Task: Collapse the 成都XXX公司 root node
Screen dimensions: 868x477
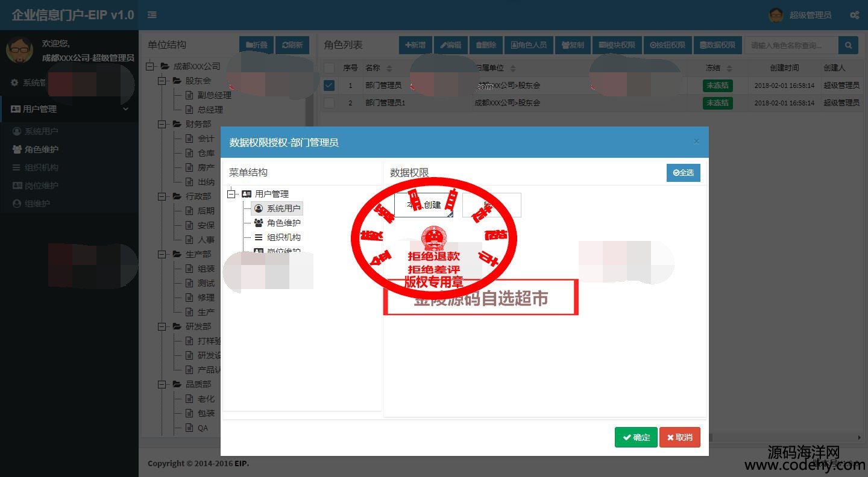Action: click(x=149, y=66)
